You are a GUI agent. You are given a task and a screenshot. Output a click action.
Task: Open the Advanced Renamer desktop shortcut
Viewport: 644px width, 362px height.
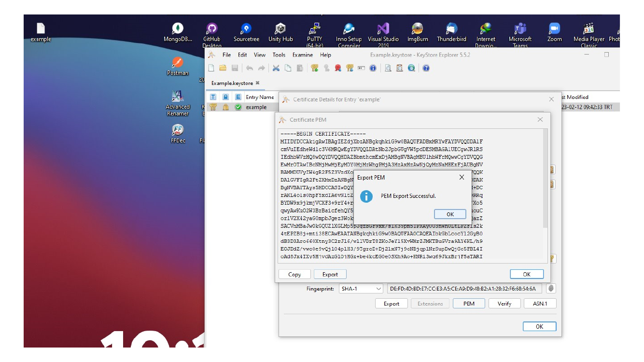click(x=178, y=103)
